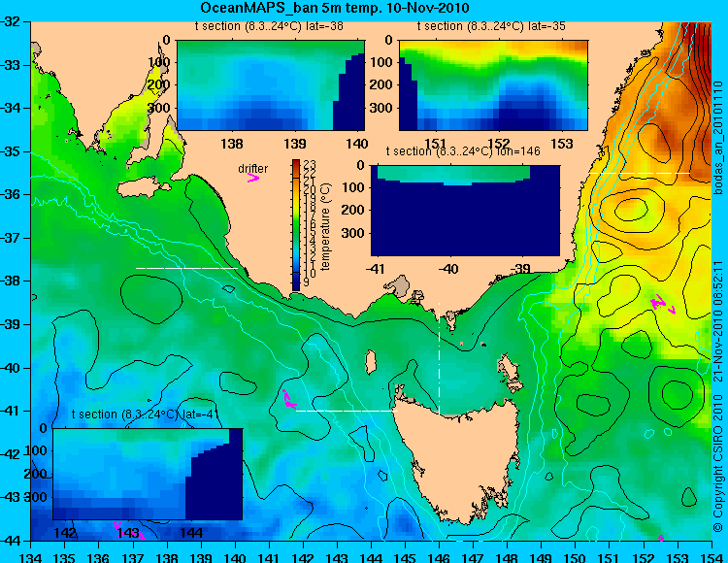Click 't section (8.3..24°C) lat=-41' heading

click(x=146, y=414)
